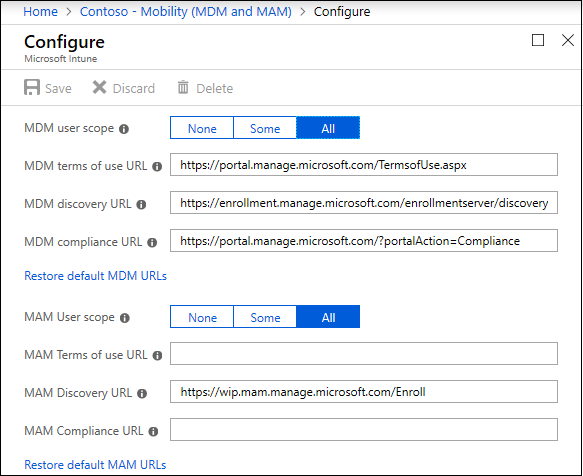Set MAM User scope to None
Viewport: 583px width, 476px height.
202,316
